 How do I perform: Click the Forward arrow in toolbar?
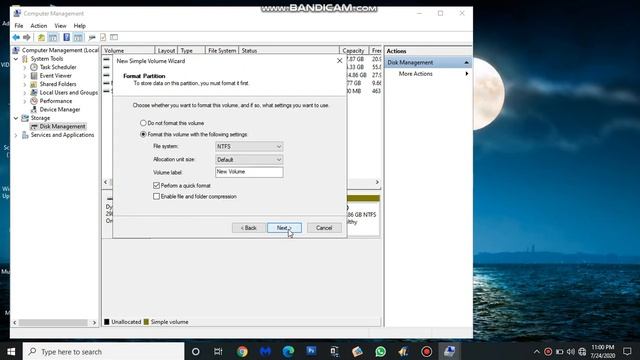pos(27,38)
